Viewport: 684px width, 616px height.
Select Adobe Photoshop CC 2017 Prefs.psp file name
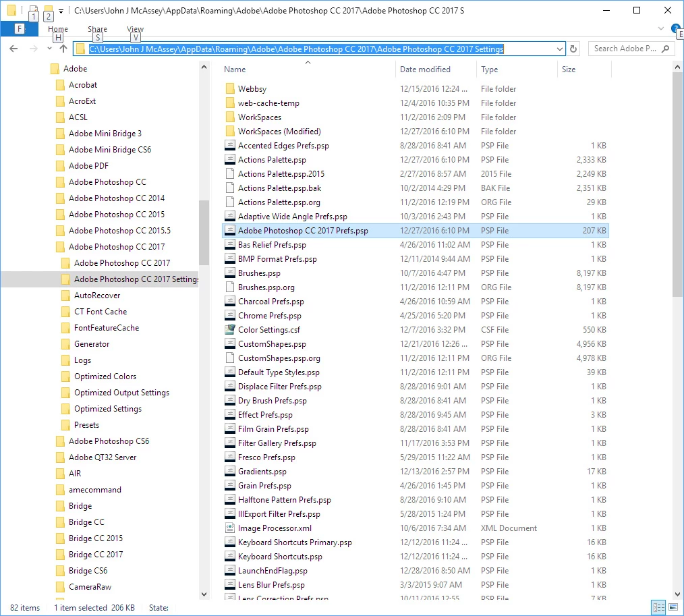303,231
